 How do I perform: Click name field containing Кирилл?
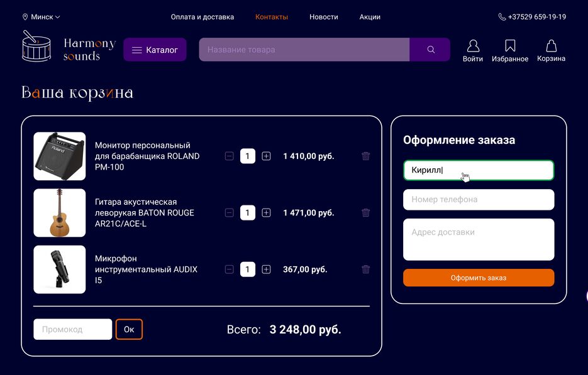(x=479, y=170)
